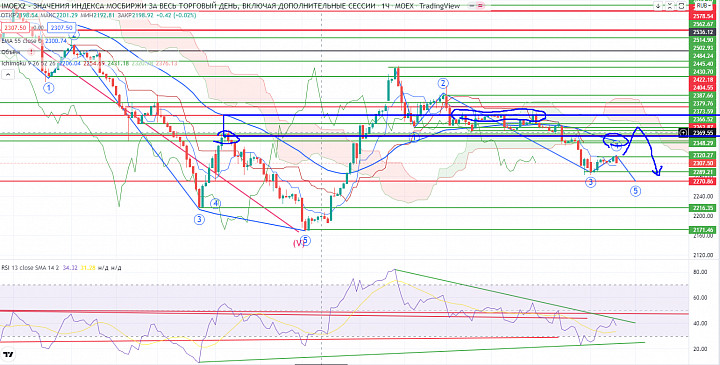Click the red sell price button 2307.50
This screenshot has height=365, width=720.
click(x=14, y=28)
